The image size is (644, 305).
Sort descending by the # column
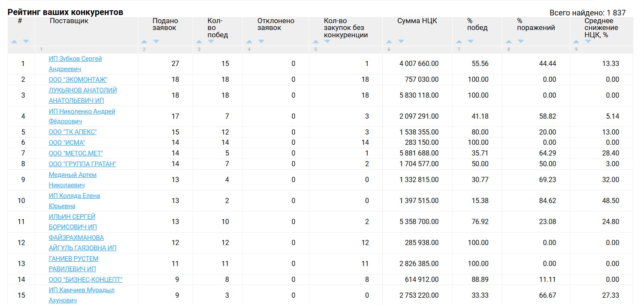[26, 42]
